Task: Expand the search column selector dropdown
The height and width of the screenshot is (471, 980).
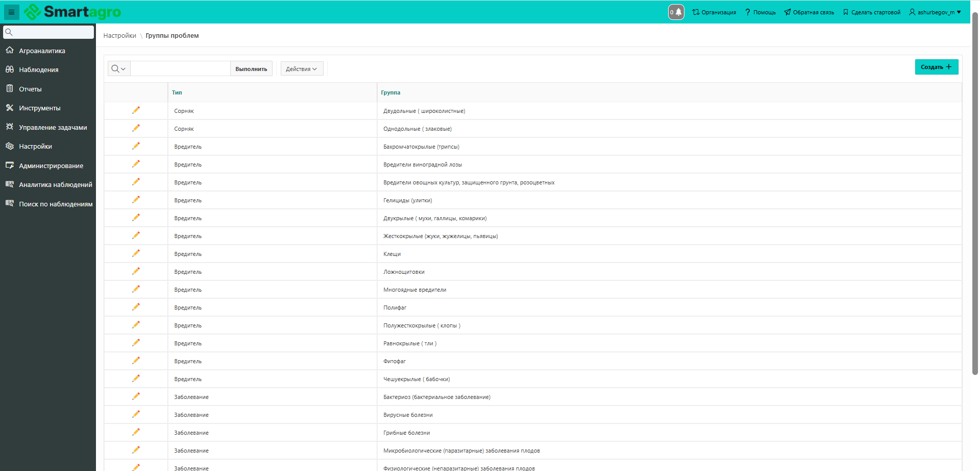Action: 118,69
